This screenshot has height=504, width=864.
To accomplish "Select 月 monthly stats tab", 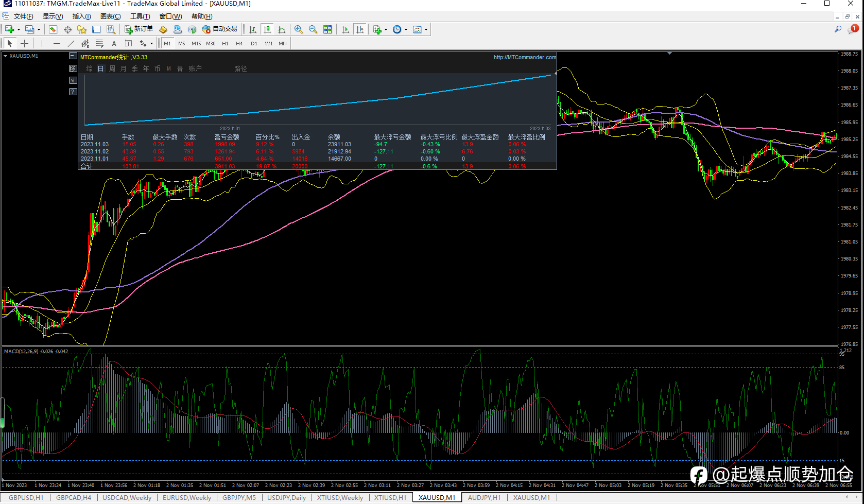I will (x=124, y=68).
